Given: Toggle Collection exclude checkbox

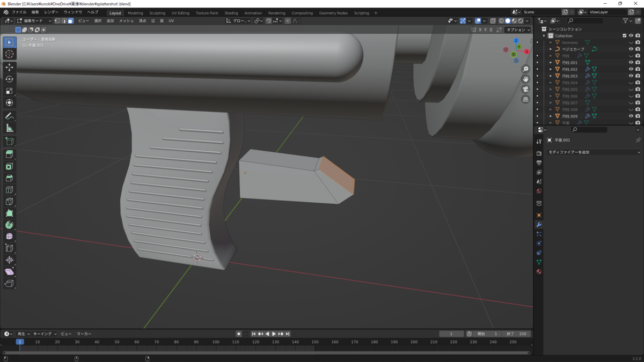Looking at the screenshot, I should point(624,35).
